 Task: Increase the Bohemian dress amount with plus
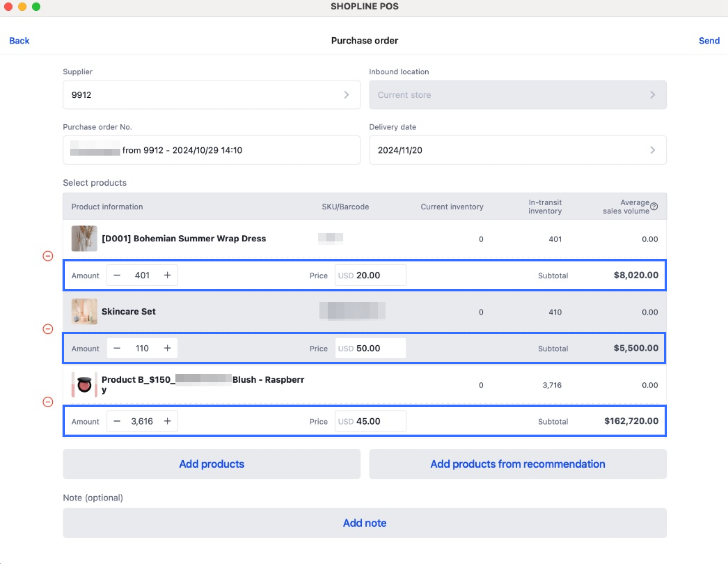[x=167, y=275]
